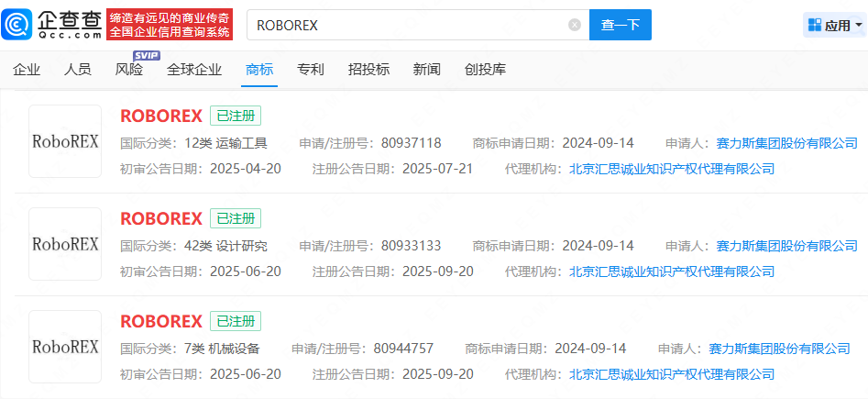This screenshot has width=868, height=399.
Task: Click the 查一下 search button
Action: pyautogui.click(x=620, y=25)
